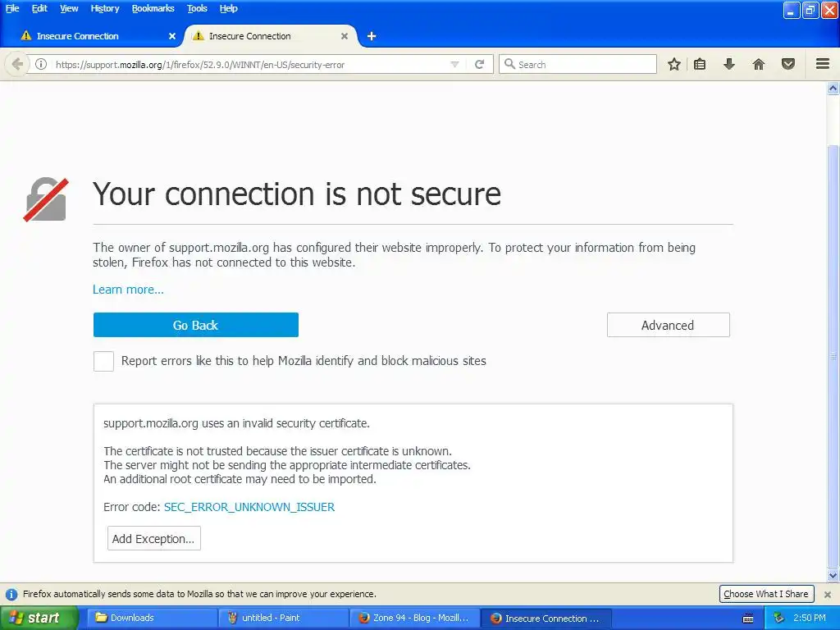The height and width of the screenshot is (630, 840).
Task: Switch to Downloads taskbar item
Action: 152,619
